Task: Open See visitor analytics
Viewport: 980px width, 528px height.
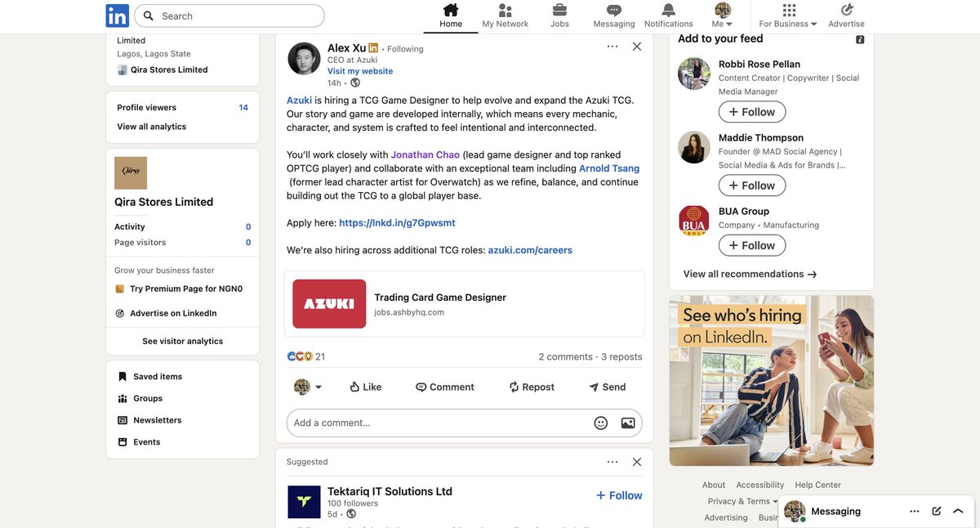Action: [182, 341]
